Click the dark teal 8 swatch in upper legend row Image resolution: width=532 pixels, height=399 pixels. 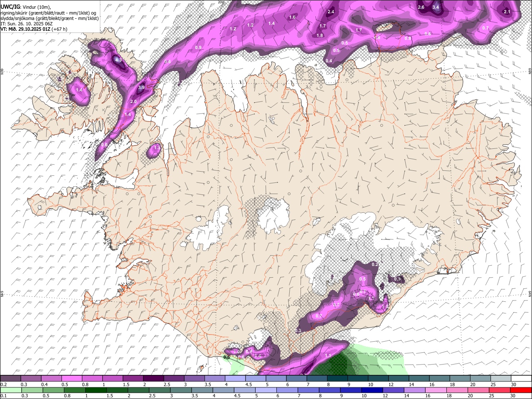point(337,379)
